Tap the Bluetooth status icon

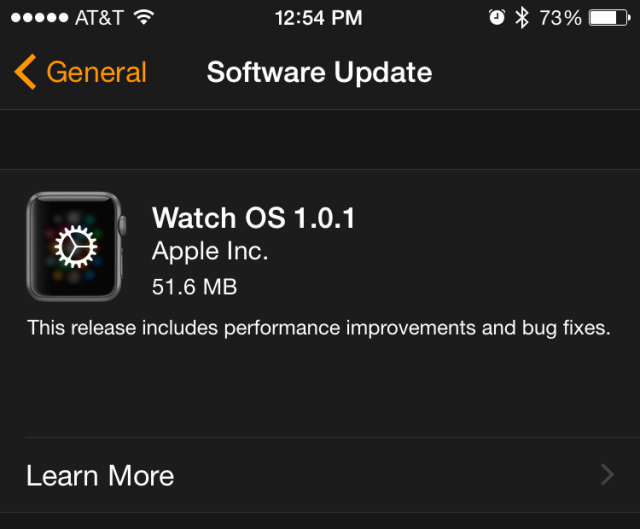(522, 18)
